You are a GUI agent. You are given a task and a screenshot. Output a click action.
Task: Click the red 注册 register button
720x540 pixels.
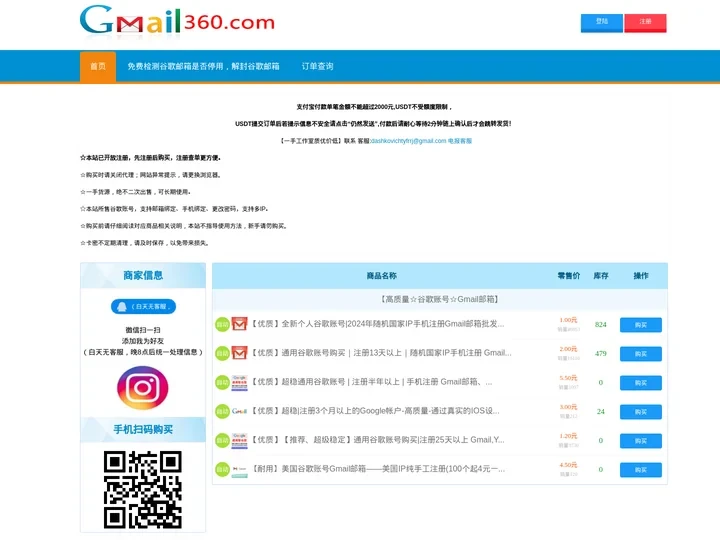(x=645, y=22)
